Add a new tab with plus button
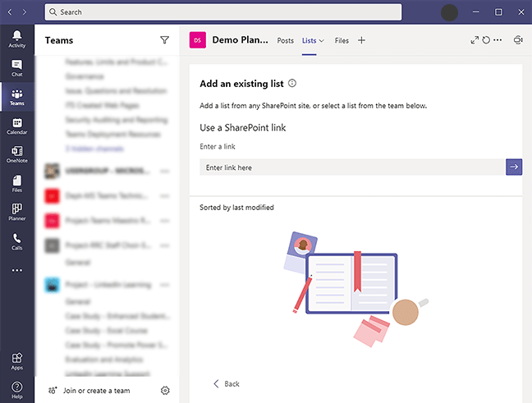532x403 pixels. point(362,41)
